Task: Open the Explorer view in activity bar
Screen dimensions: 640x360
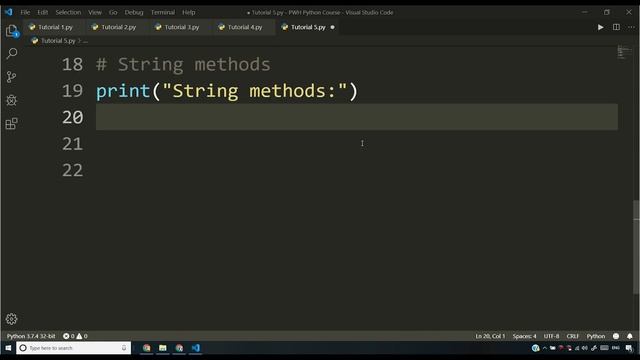Action: pyautogui.click(x=12, y=31)
